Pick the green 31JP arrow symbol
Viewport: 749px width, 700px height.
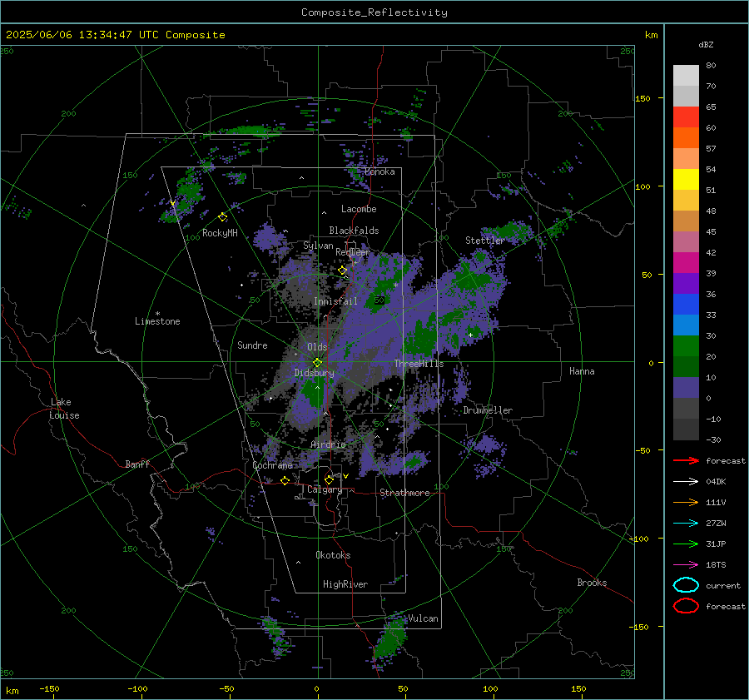[x=686, y=544]
